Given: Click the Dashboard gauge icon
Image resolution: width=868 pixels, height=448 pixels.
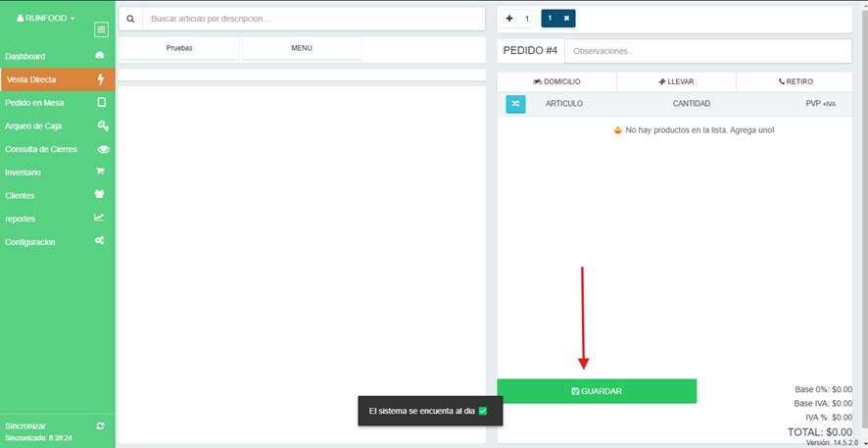Looking at the screenshot, I should [x=100, y=55].
